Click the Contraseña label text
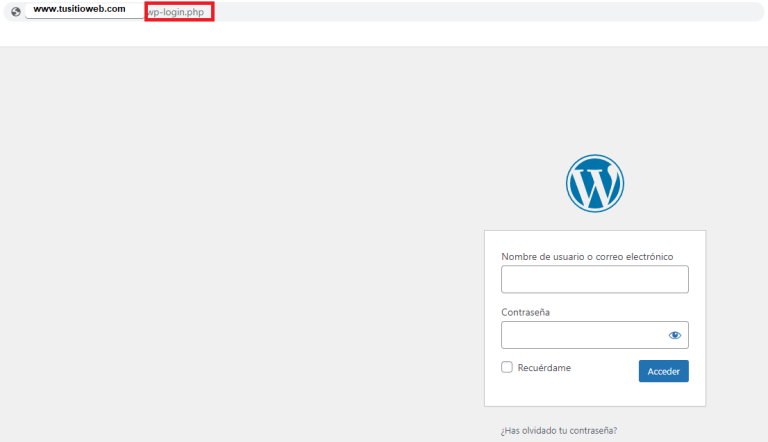 point(525,312)
